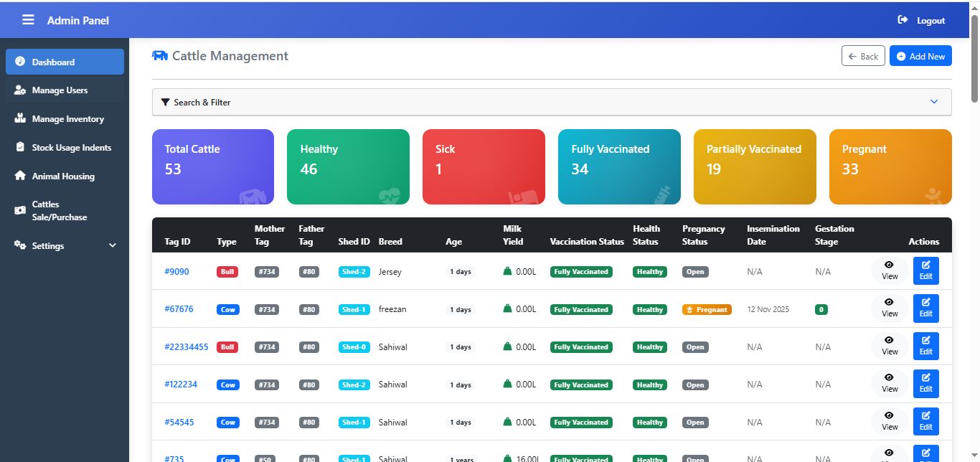Screen dimensions: 980x462
Task: Open the Search & Filter section header
Action: click(x=202, y=103)
